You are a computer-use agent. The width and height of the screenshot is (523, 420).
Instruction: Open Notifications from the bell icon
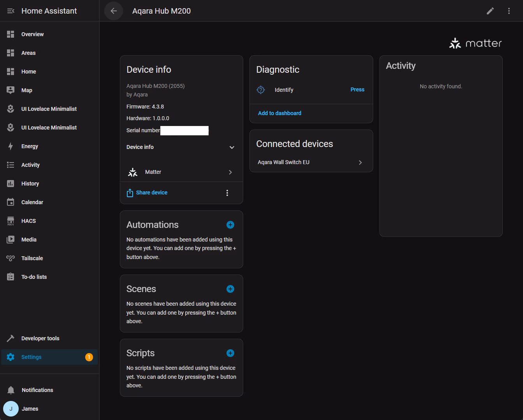11,390
